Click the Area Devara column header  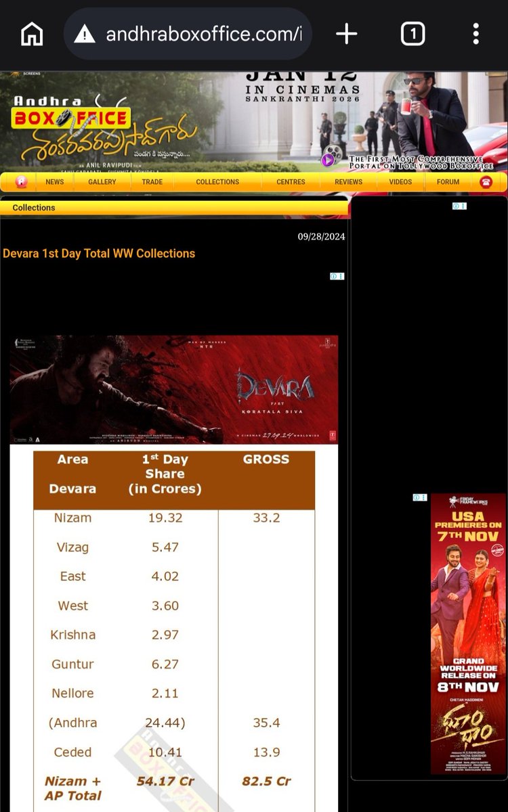72,474
